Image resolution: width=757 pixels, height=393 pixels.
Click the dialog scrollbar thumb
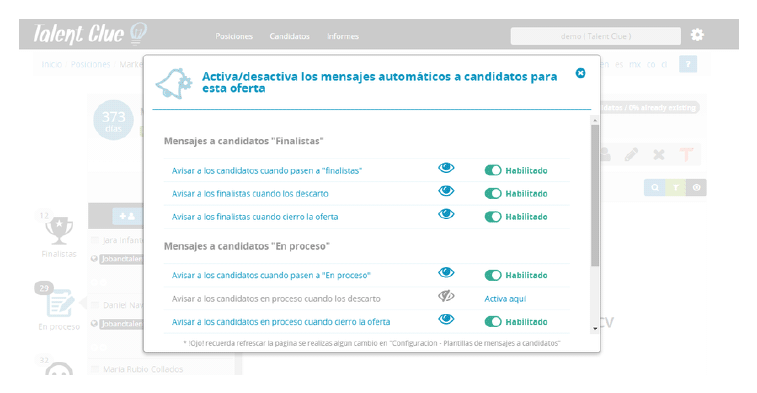(x=595, y=196)
